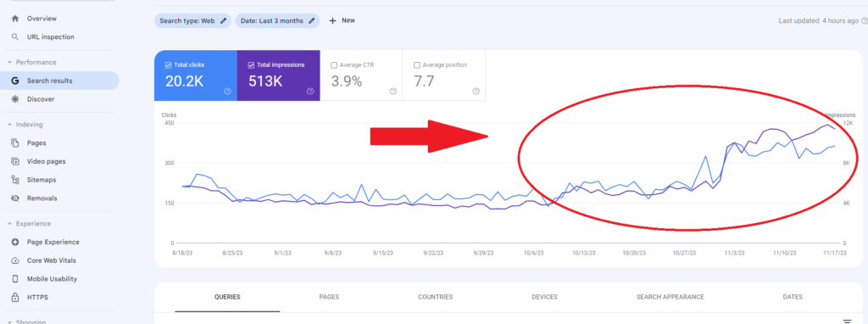Switch to the COUNTRIES tab
This screenshot has width=868, height=324.
[435, 298]
